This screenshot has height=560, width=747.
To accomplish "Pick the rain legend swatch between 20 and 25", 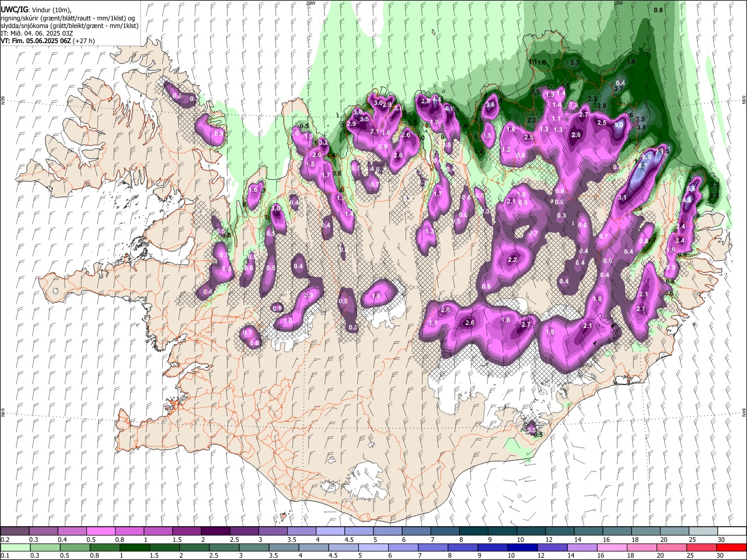I will pyautogui.click(x=672, y=548).
